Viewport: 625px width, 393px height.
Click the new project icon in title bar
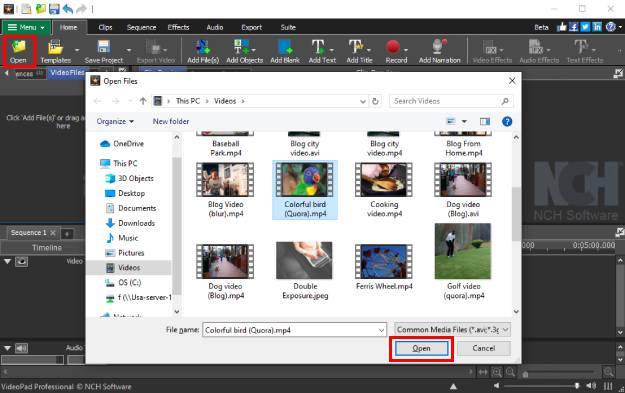(x=26, y=8)
